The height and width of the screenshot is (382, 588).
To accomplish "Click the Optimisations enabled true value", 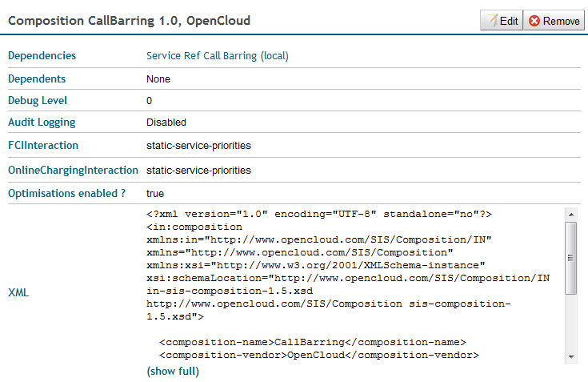I will (x=155, y=193).
